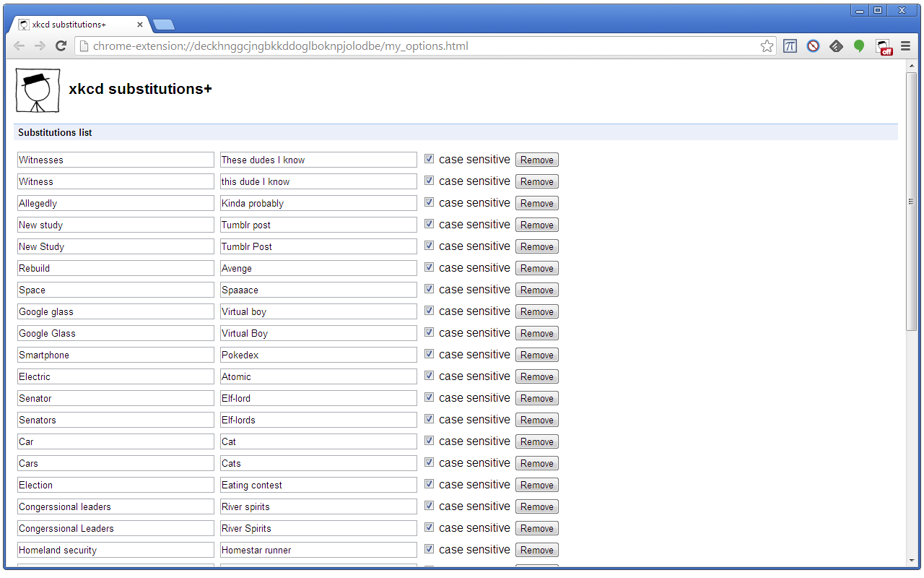This screenshot has height=578, width=924.
Task: Select the xkcd substitutions+ browser tab
Action: 81,25
